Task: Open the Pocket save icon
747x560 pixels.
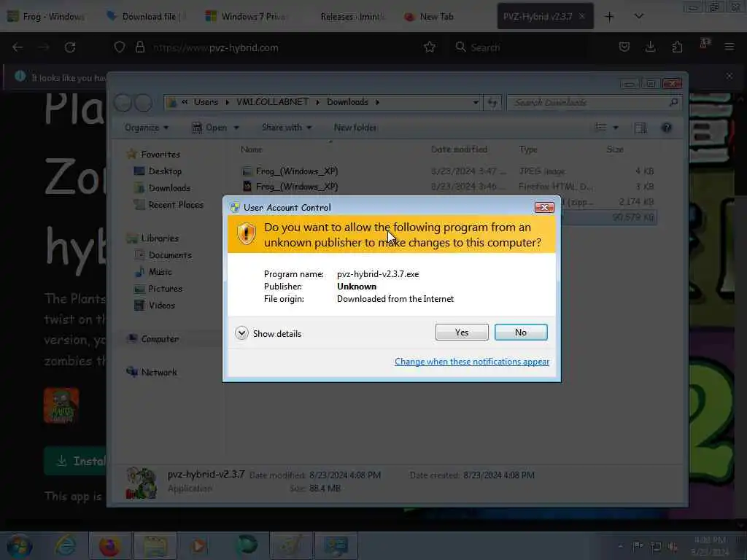Action: click(x=624, y=47)
